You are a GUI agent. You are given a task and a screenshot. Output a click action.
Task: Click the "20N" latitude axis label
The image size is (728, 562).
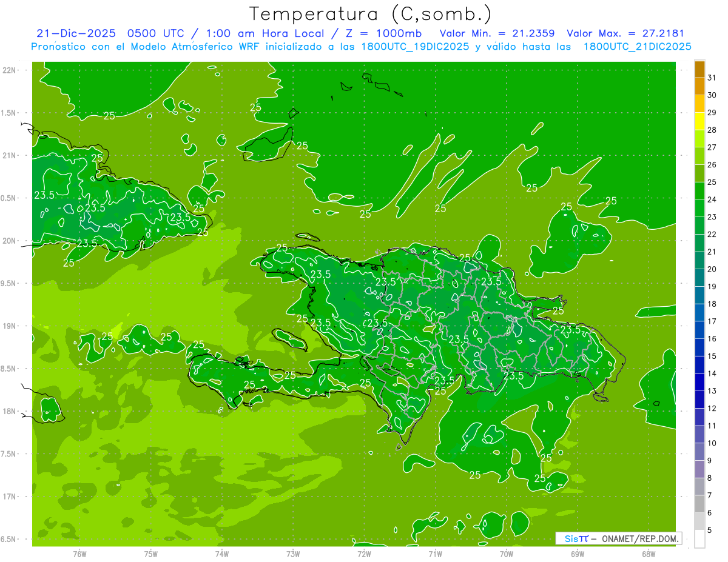pyautogui.click(x=10, y=241)
